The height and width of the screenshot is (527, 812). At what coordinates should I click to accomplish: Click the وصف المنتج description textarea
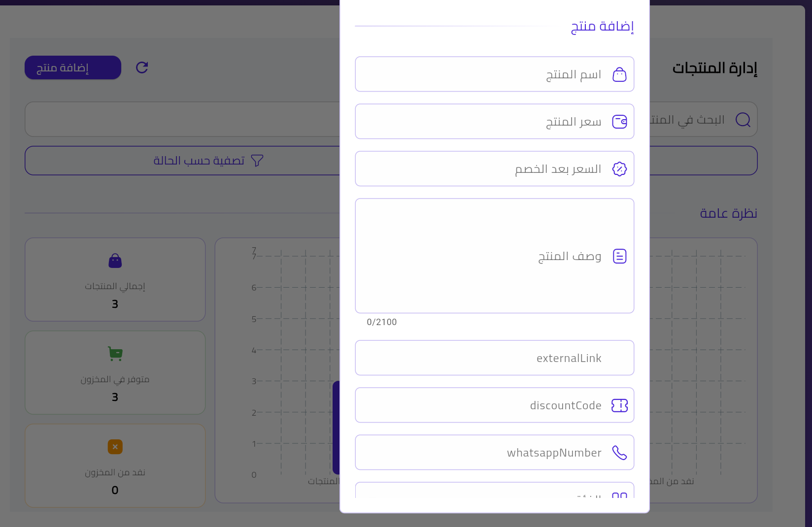pos(494,256)
